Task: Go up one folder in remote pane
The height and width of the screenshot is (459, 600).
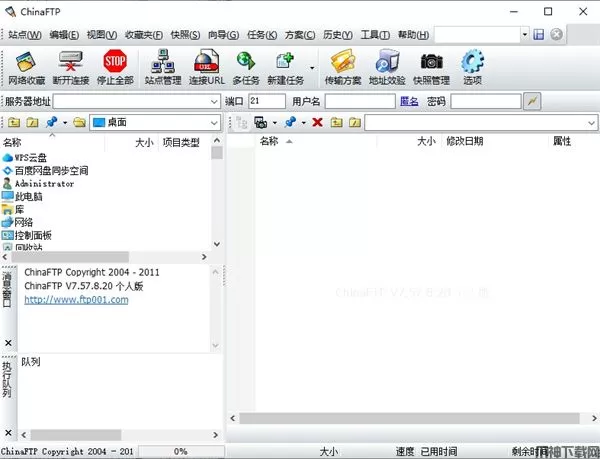Action: (337, 122)
